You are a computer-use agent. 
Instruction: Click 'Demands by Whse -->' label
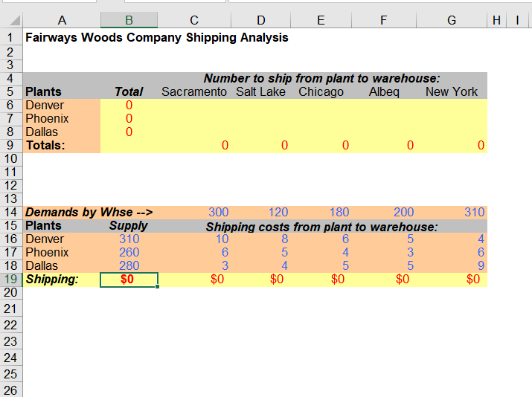point(89,212)
